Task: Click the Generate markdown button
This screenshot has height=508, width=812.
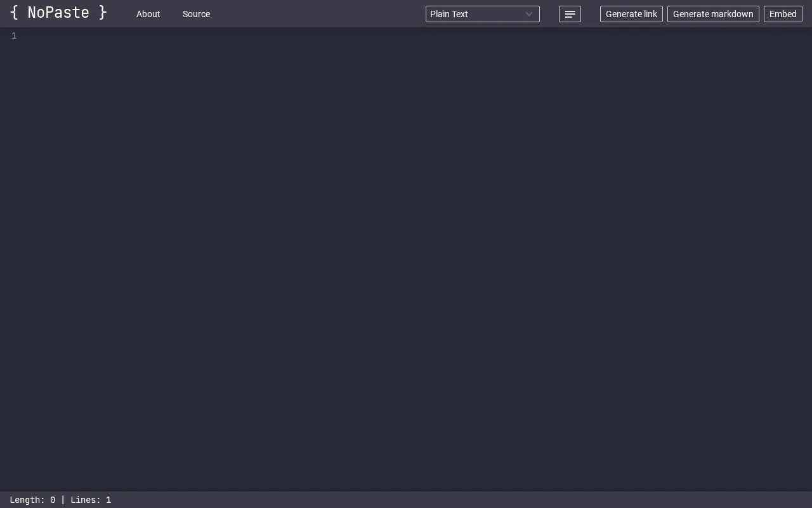Action: click(713, 14)
